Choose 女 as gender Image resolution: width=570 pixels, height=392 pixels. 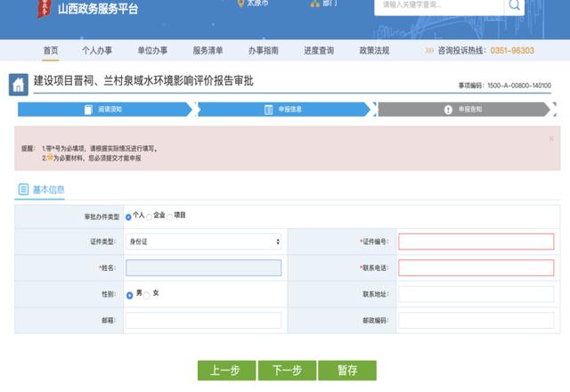146,295
